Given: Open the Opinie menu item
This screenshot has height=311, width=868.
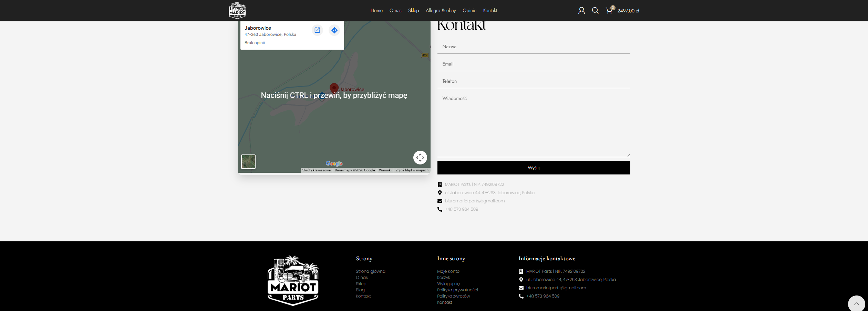Looking at the screenshot, I should coord(469,11).
